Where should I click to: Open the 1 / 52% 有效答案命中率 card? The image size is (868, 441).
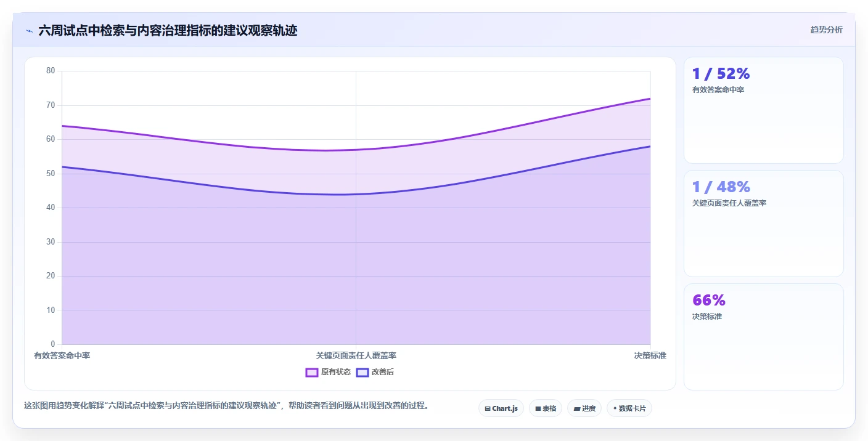click(763, 110)
